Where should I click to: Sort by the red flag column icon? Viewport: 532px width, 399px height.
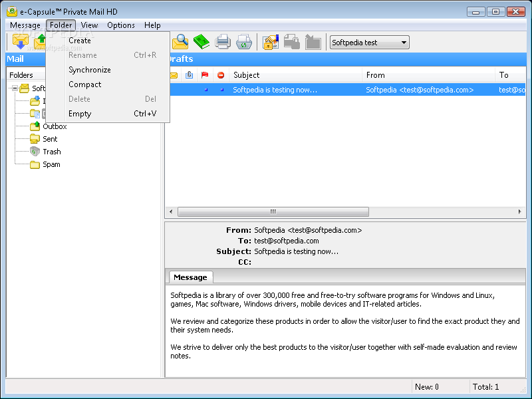(205, 75)
